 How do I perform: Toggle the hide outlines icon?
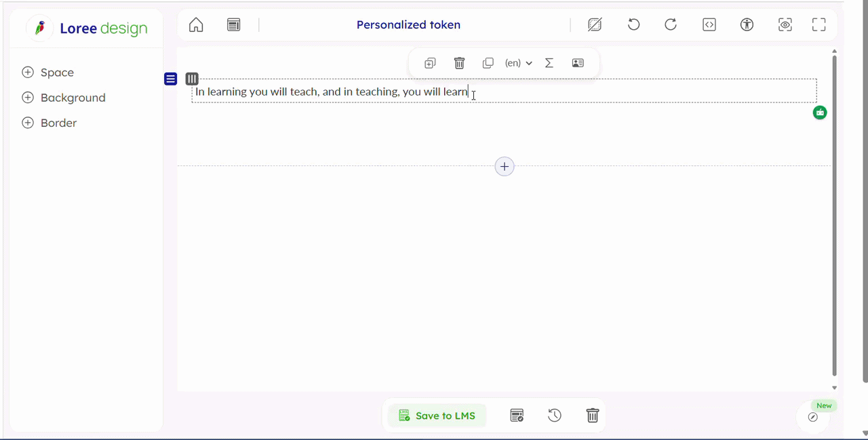click(x=595, y=25)
